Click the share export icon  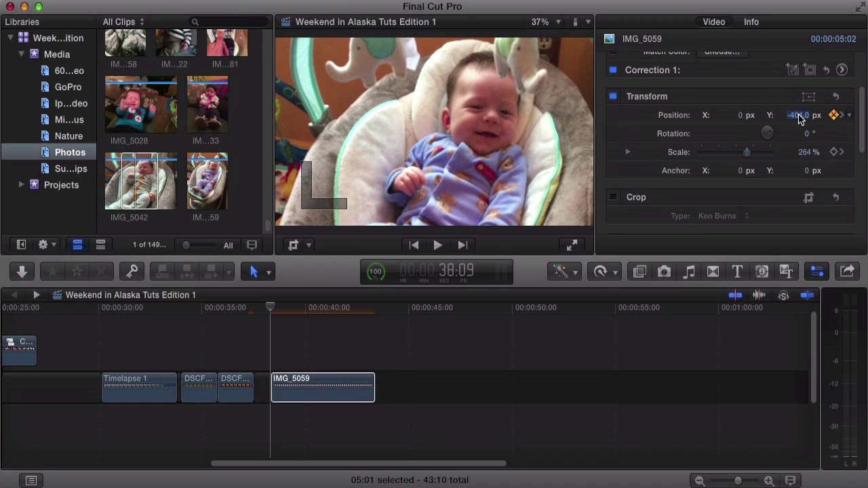[847, 272]
